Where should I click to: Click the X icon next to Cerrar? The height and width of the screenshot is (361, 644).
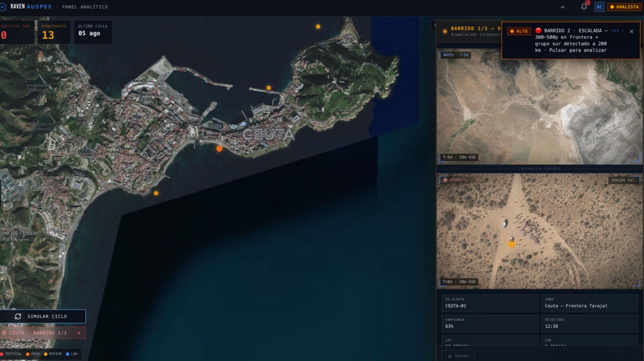pos(449,356)
